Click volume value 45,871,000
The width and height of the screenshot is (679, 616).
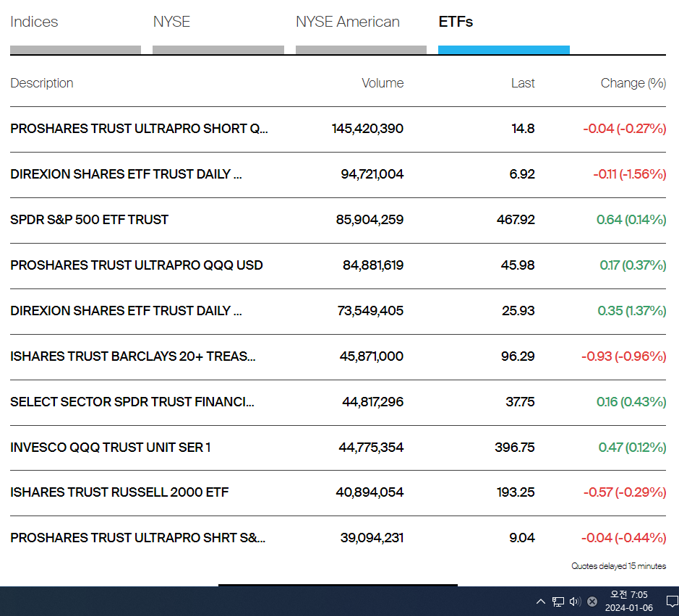pyautogui.click(x=372, y=356)
